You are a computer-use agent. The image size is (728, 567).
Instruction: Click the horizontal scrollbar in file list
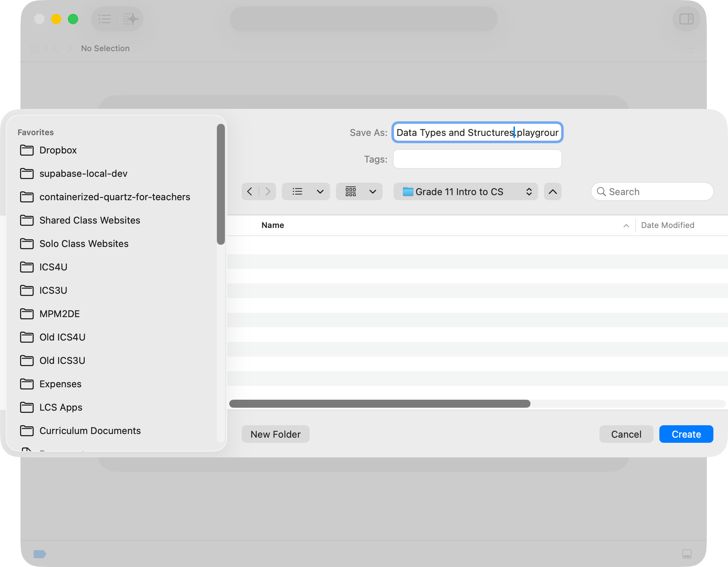pos(380,404)
